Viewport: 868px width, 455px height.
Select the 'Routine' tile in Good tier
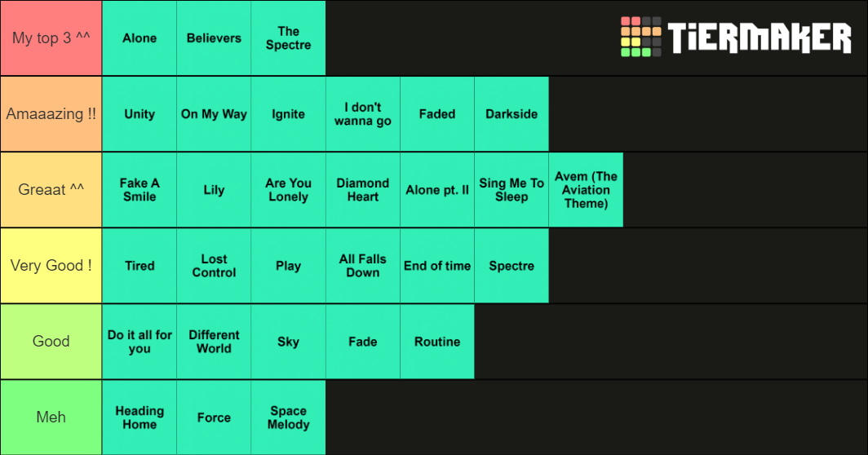tap(437, 342)
